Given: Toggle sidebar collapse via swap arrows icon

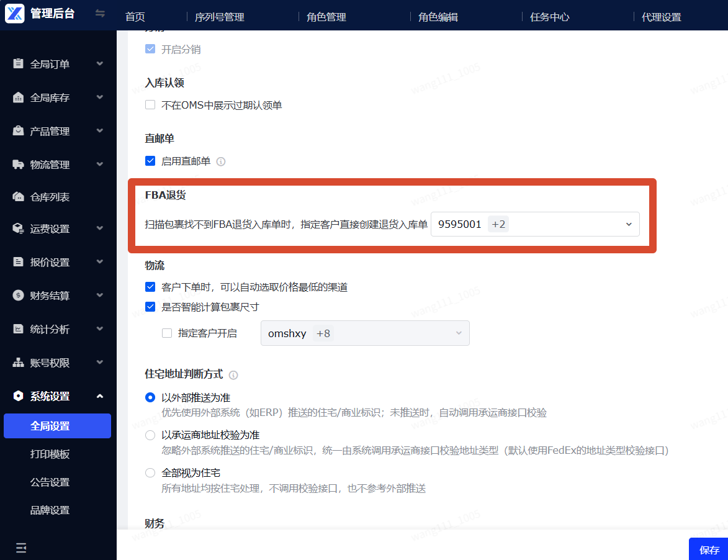Looking at the screenshot, I should (100, 14).
